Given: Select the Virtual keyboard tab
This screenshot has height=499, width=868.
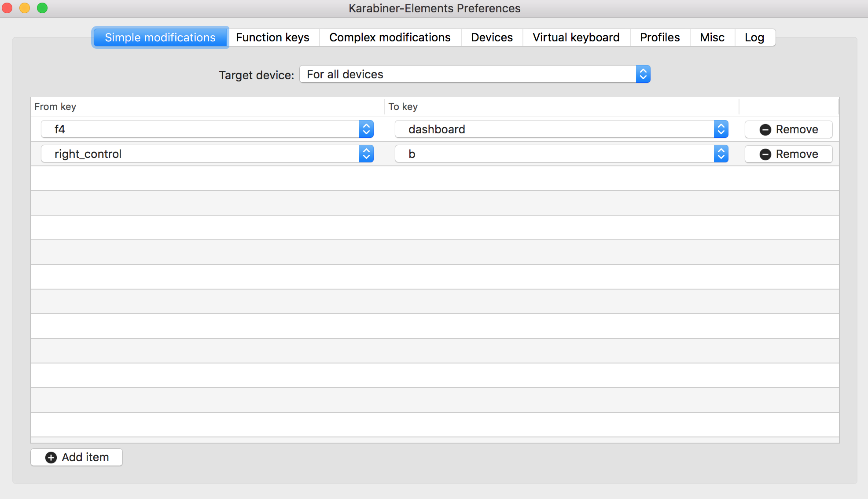Looking at the screenshot, I should point(576,37).
